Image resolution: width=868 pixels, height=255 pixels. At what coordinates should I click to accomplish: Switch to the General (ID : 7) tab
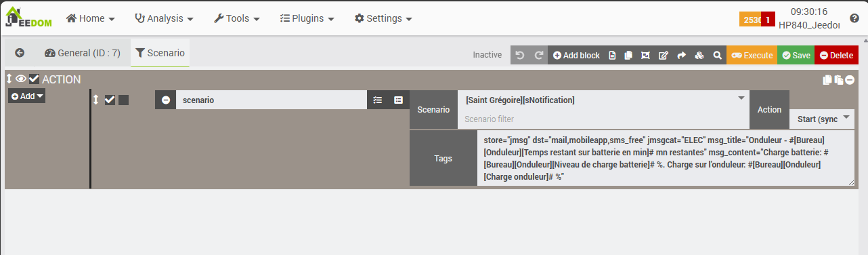click(82, 52)
